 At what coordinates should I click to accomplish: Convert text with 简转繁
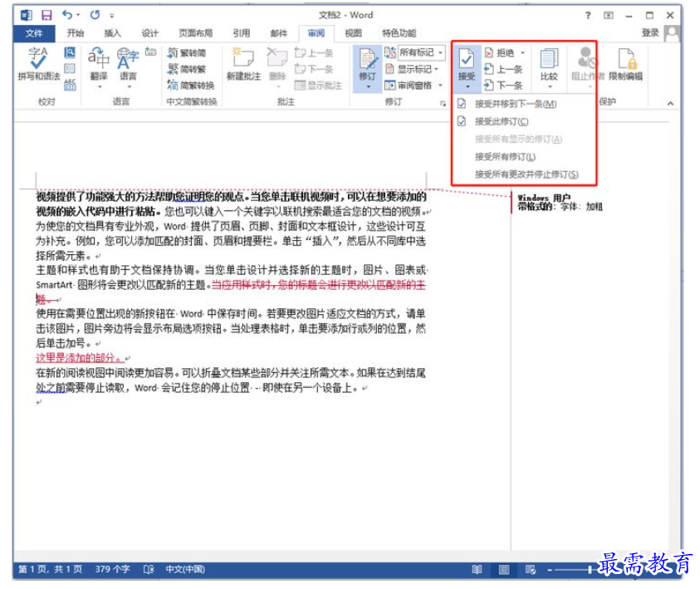pos(187,69)
